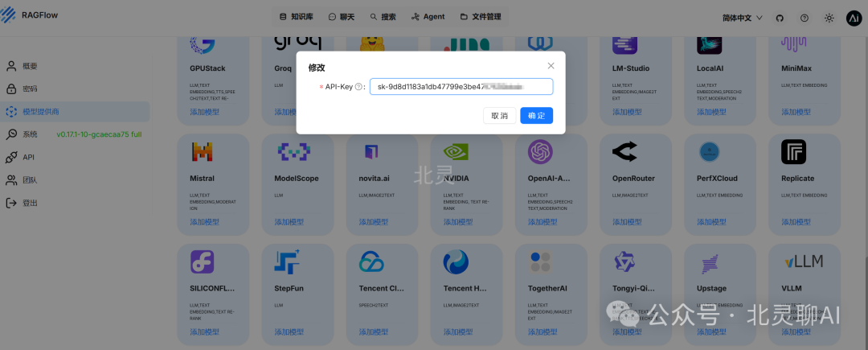Click the SILICONFLOW provider logo
Viewport: 868px width, 350px height.
202,261
